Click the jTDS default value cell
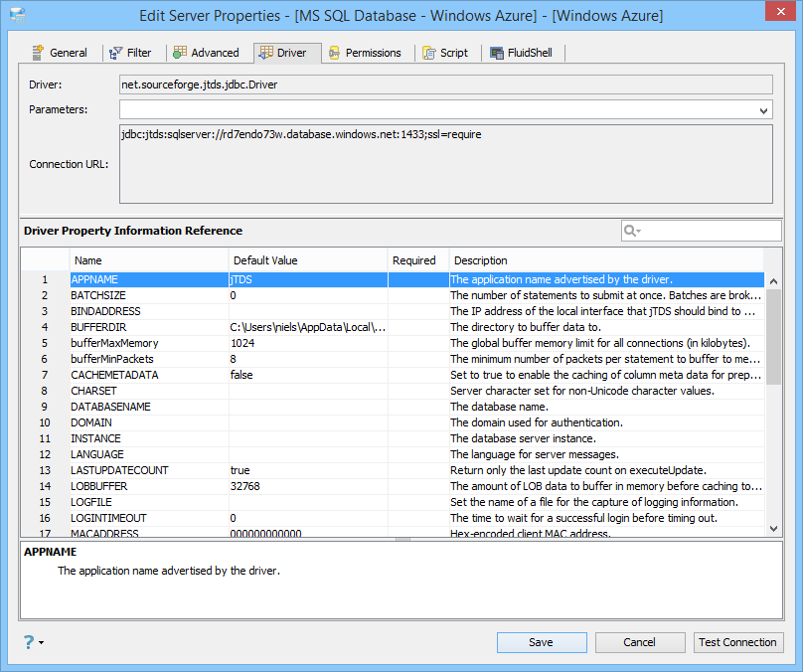Image resolution: width=803 pixels, height=672 pixels. pyautogui.click(x=308, y=279)
